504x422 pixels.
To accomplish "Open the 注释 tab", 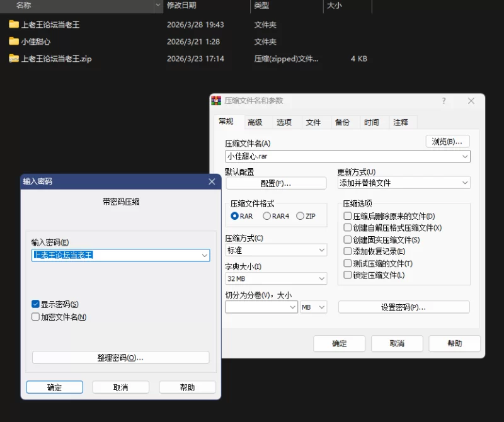I will 401,122.
